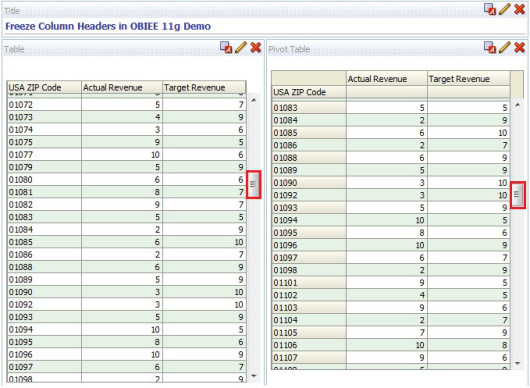Click the Format Container icon in Table section
Image resolution: width=530 pixels, height=388 pixels.
[226, 47]
